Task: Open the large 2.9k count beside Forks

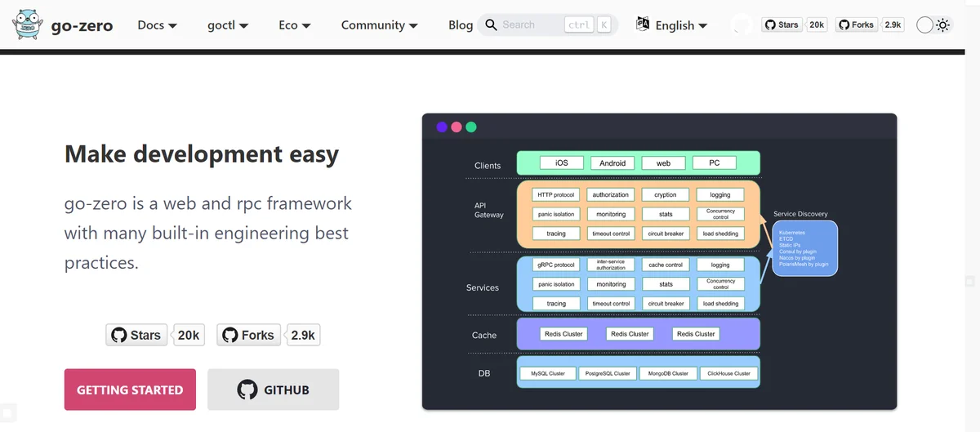Action: point(303,335)
